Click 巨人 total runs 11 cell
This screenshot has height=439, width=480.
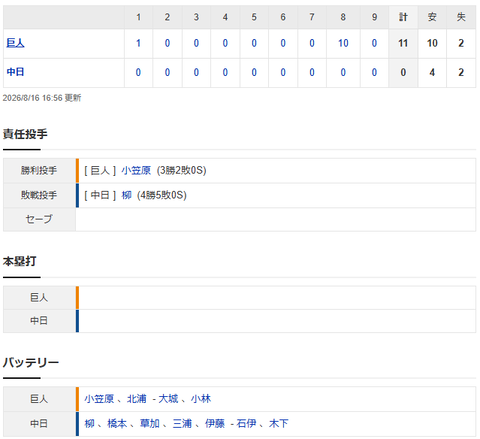(x=403, y=43)
